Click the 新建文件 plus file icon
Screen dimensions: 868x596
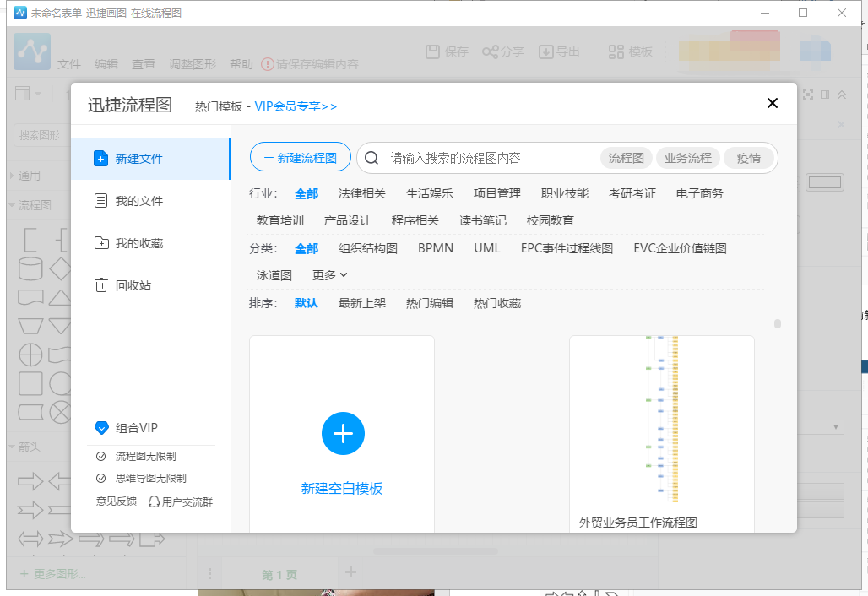pyautogui.click(x=100, y=159)
